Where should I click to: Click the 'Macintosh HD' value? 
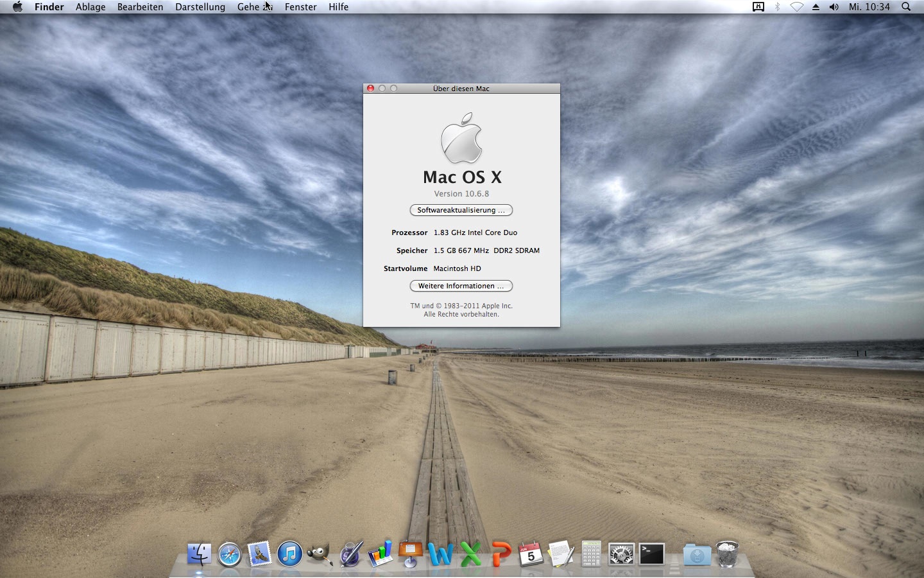(457, 268)
